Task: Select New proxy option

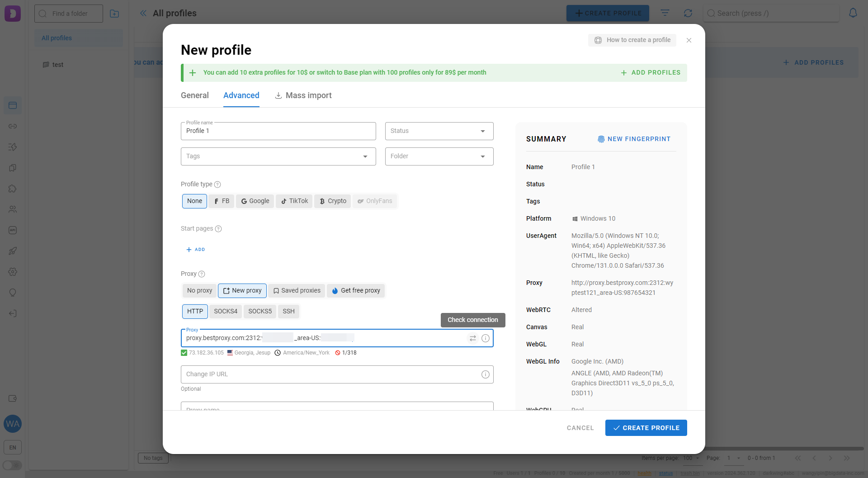Action: 242,291
